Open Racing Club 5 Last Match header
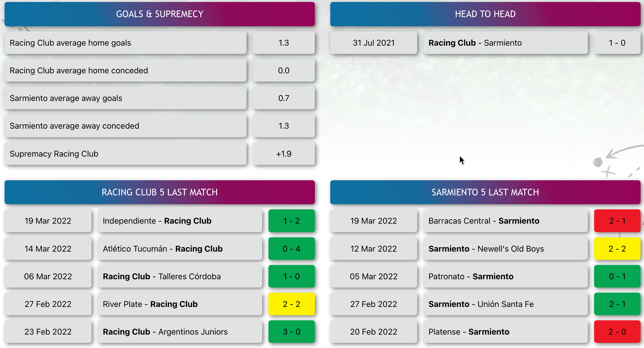 tap(160, 192)
